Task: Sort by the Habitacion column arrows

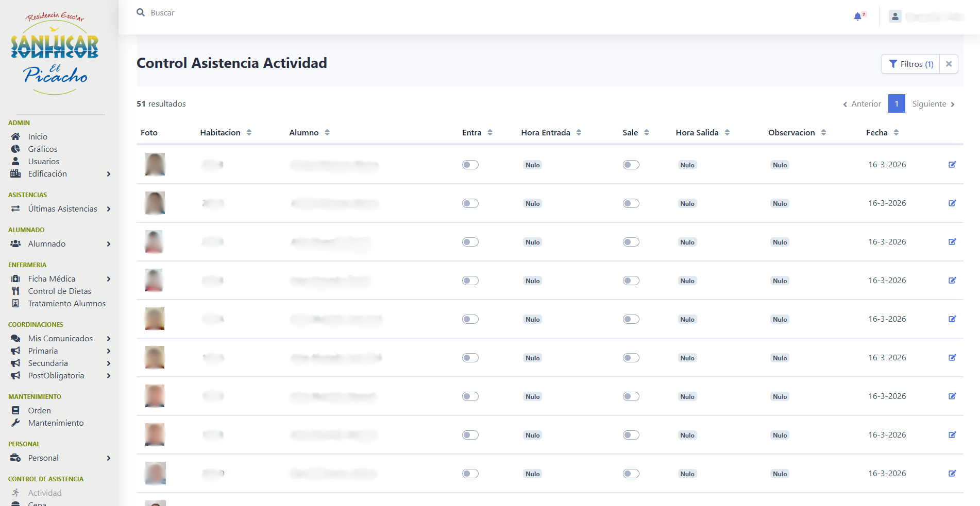Action: pos(249,133)
